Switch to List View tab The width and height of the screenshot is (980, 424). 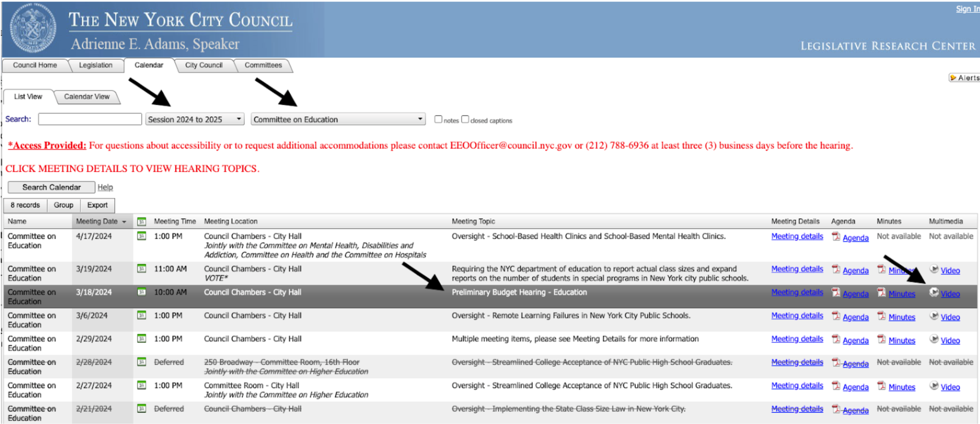(28, 96)
